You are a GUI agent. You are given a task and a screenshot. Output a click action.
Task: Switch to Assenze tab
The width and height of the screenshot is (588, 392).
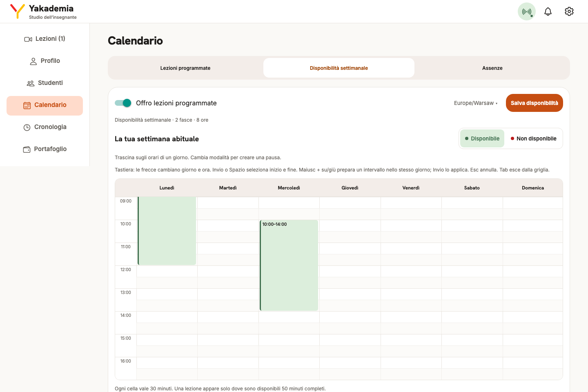[492, 68]
